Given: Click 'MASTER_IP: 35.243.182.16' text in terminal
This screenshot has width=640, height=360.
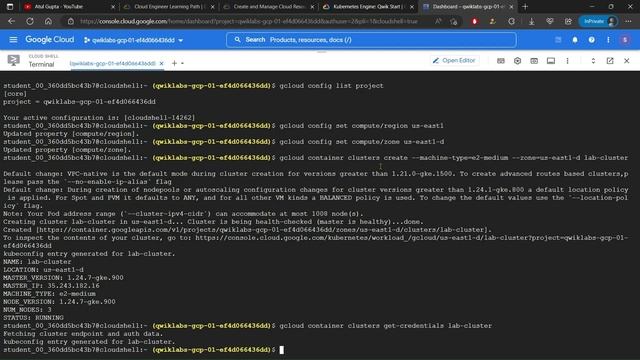Looking at the screenshot, I should tap(51, 286).
